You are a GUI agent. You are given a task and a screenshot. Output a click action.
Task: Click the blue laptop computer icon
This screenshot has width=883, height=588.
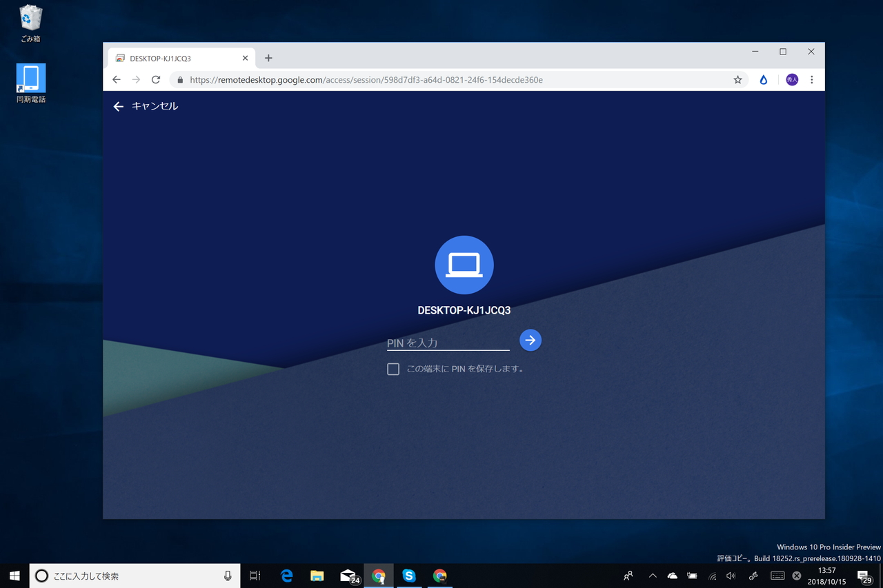pos(464,265)
